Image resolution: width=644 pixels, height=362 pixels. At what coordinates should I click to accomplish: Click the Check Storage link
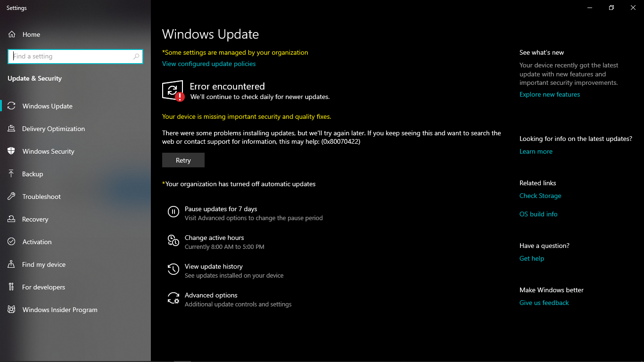pyautogui.click(x=540, y=196)
